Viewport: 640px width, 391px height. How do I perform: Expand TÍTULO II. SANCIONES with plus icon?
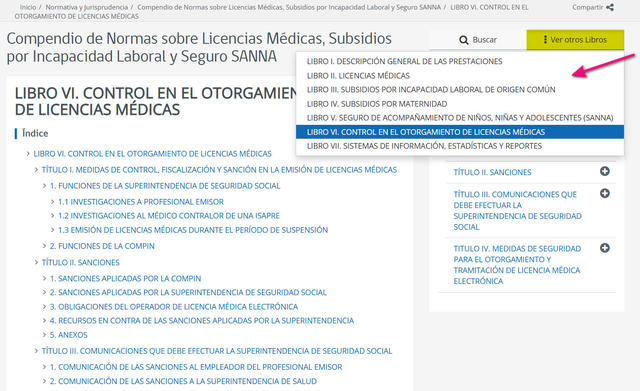(604, 171)
